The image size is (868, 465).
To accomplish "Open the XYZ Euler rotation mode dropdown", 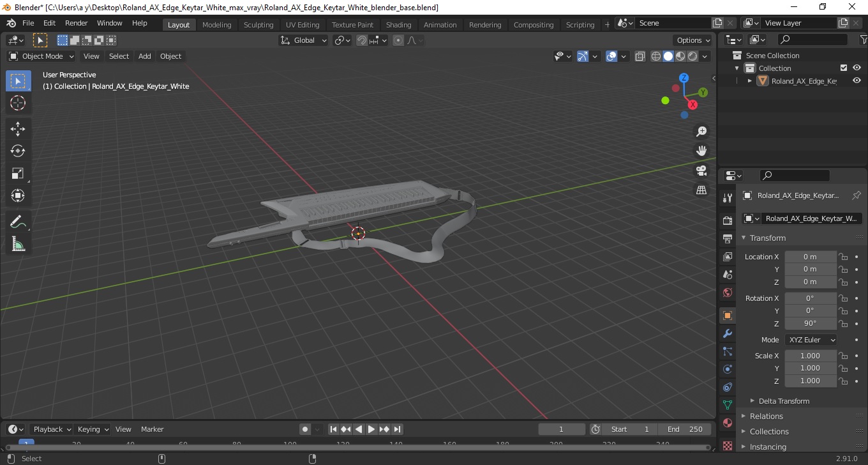I will click(x=811, y=340).
